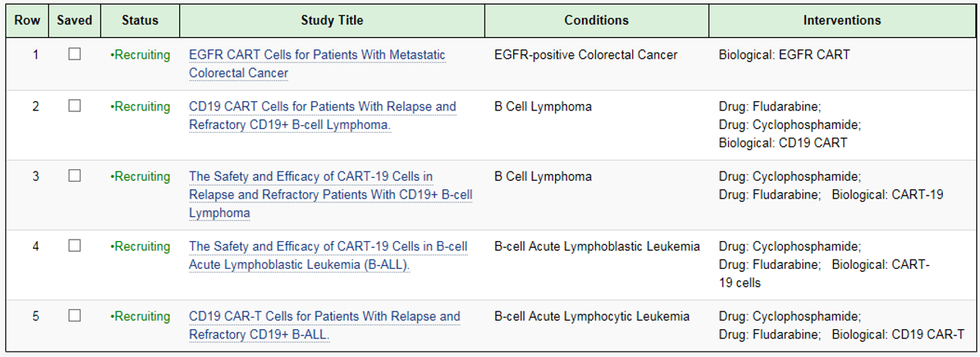This screenshot has width=980, height=357.
Task: Tick the Saved checkbox in row 2
Action: (x=74, y=106)
